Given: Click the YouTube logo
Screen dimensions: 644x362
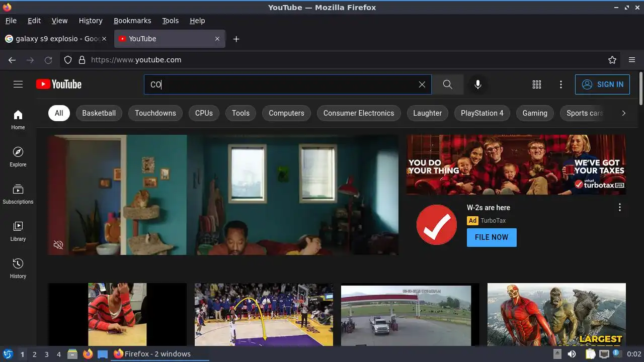Looking at the screenshot, I should coord(59,84).
